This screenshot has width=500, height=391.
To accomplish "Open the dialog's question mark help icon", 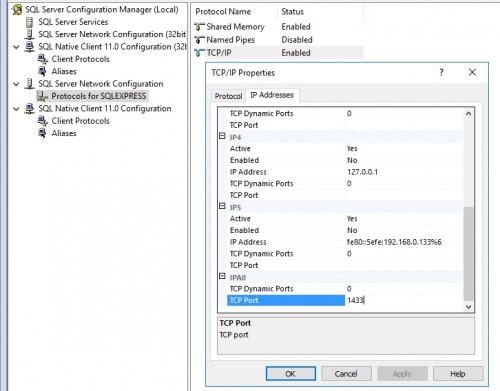I will coord(441,72).
